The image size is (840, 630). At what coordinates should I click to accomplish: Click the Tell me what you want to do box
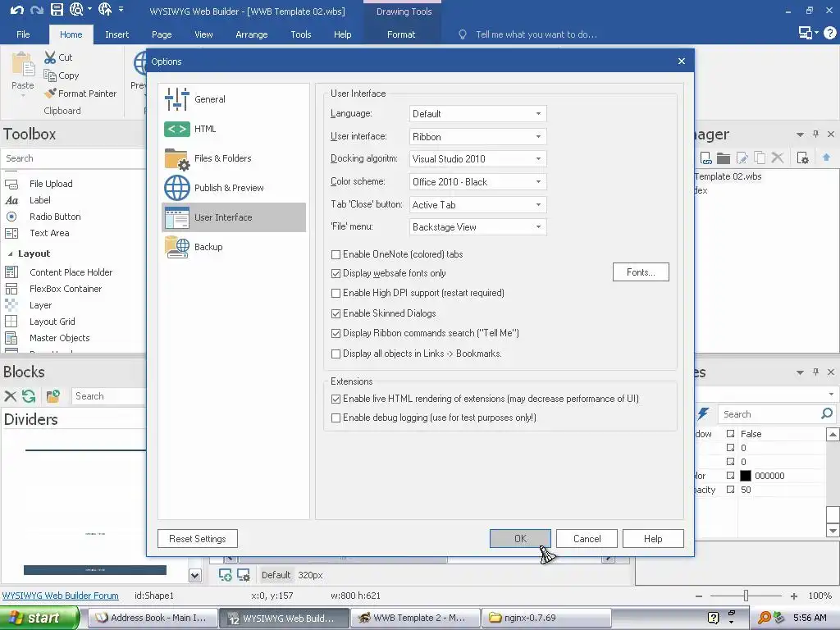[536, 34]
